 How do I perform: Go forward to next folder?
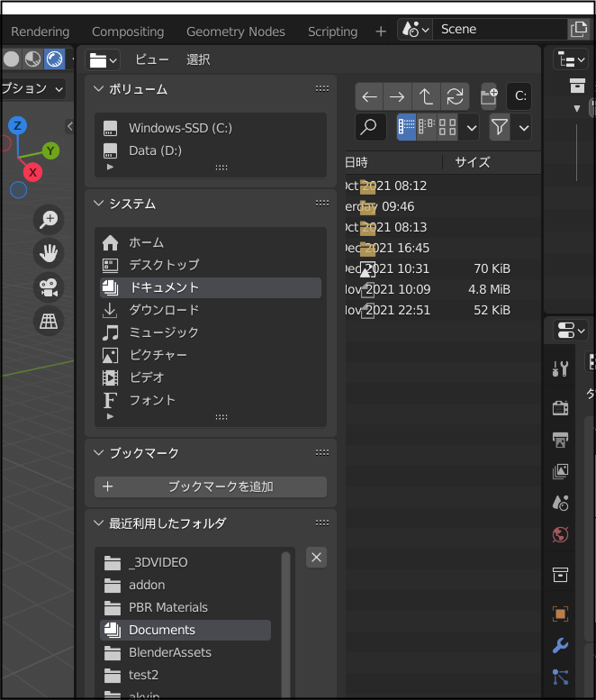(397, 96)
